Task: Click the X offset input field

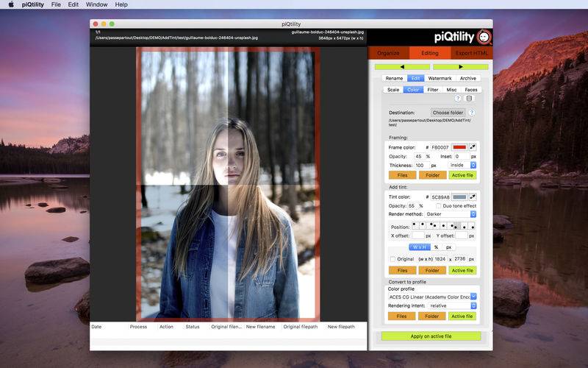Action: pos(417,236)
